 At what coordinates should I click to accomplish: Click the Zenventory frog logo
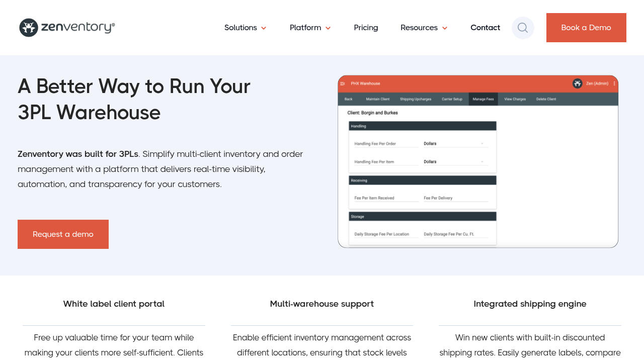tap(29, 28)
